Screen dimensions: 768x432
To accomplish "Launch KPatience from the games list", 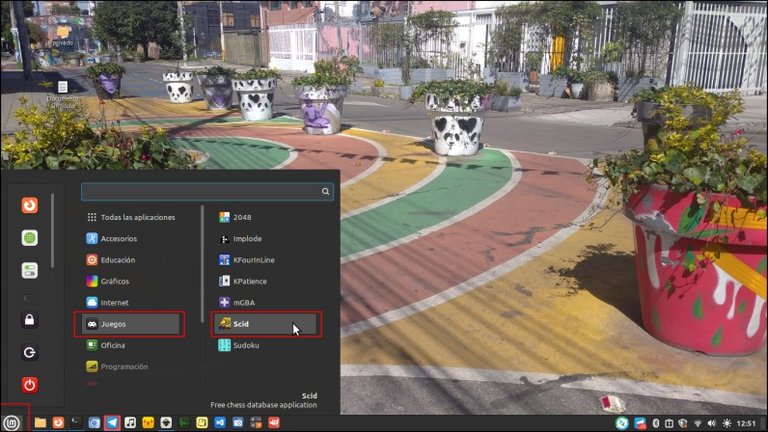I will [x=267, y=281].
